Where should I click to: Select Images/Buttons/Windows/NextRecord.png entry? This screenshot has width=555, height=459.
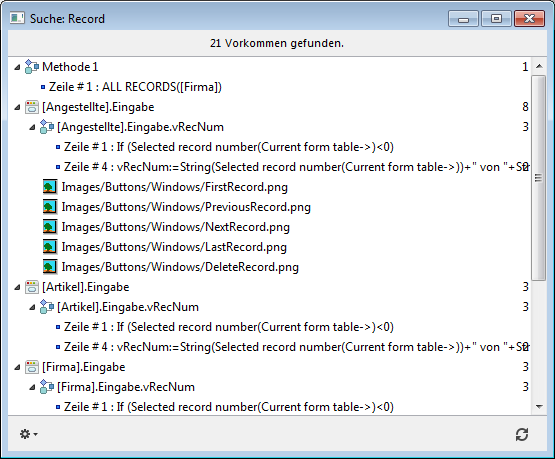coord(176,227)
